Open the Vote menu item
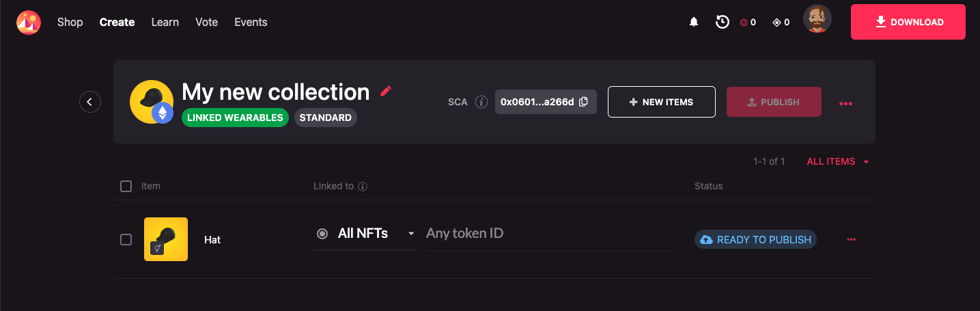 206,23
